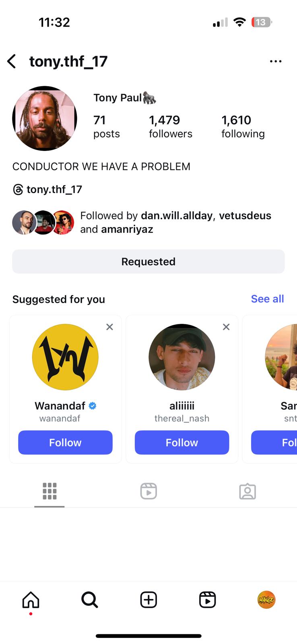Open the Threads icon next to tony.thf_17
Viewport: 297px width, 644px height.
pyautogui.click(x=17, y=189)
